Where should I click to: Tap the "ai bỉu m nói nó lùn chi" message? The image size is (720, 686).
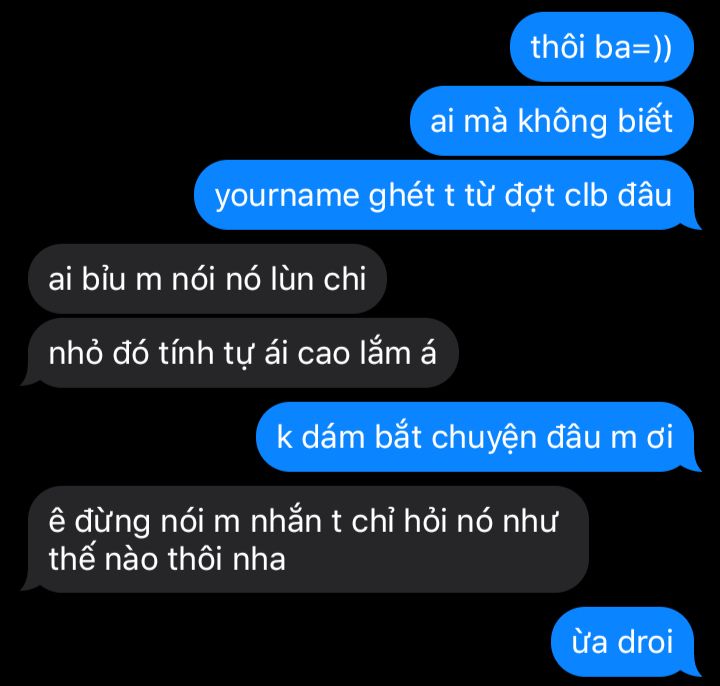tap(207, 279)
